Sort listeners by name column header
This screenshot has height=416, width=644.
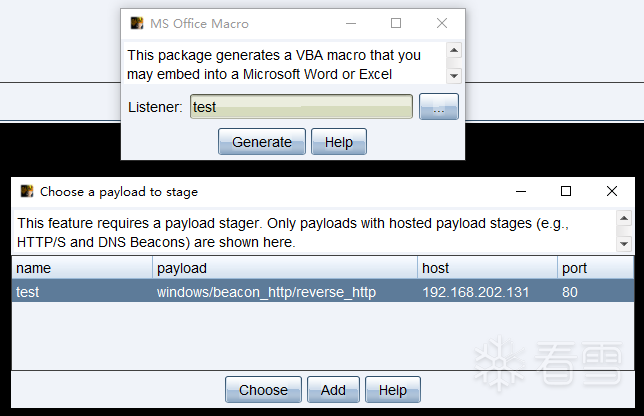(x=82, y=268)
